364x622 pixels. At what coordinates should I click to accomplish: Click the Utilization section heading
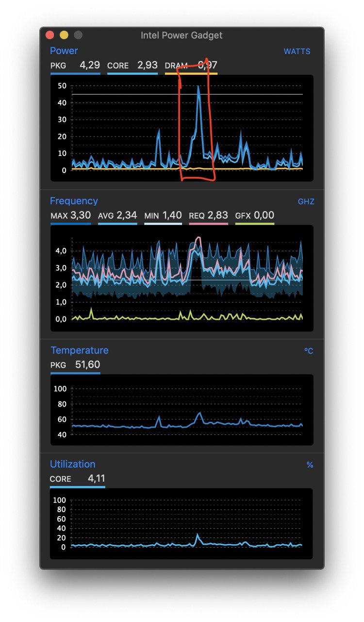pyautogui.click(x=73, y=464)
